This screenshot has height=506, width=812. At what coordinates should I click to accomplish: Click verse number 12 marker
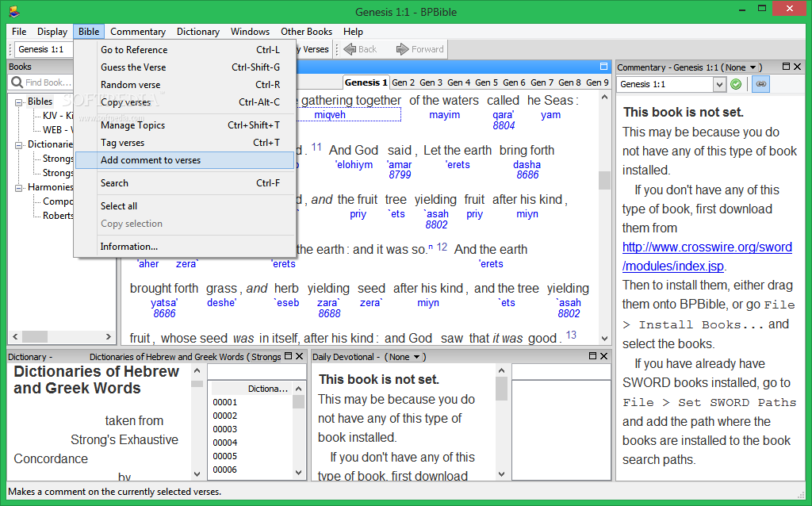coord(442,247)
